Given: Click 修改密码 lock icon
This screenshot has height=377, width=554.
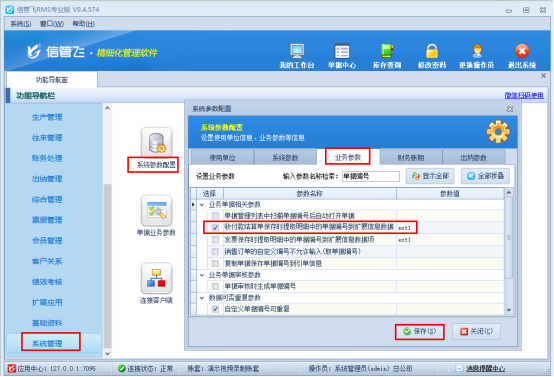Looking at the screenshot, I should tap(432, 51).
